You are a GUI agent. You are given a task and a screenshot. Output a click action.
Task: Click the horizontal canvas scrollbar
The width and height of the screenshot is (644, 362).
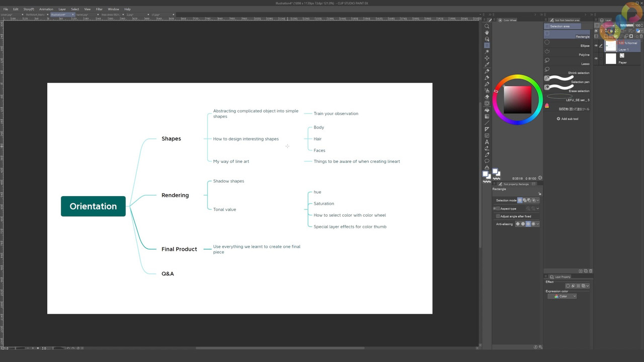click(280, 348)
